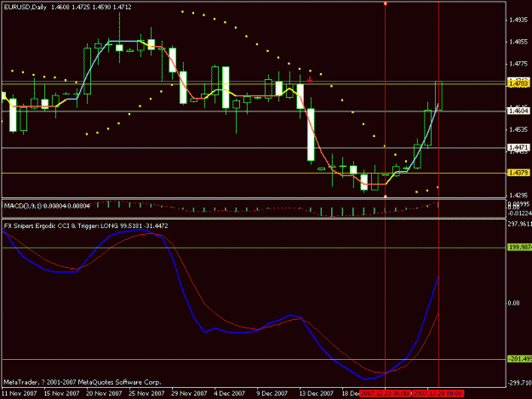Click the 29 Nov 2007 date label
The image size is (532, 399).
point(189,394)
